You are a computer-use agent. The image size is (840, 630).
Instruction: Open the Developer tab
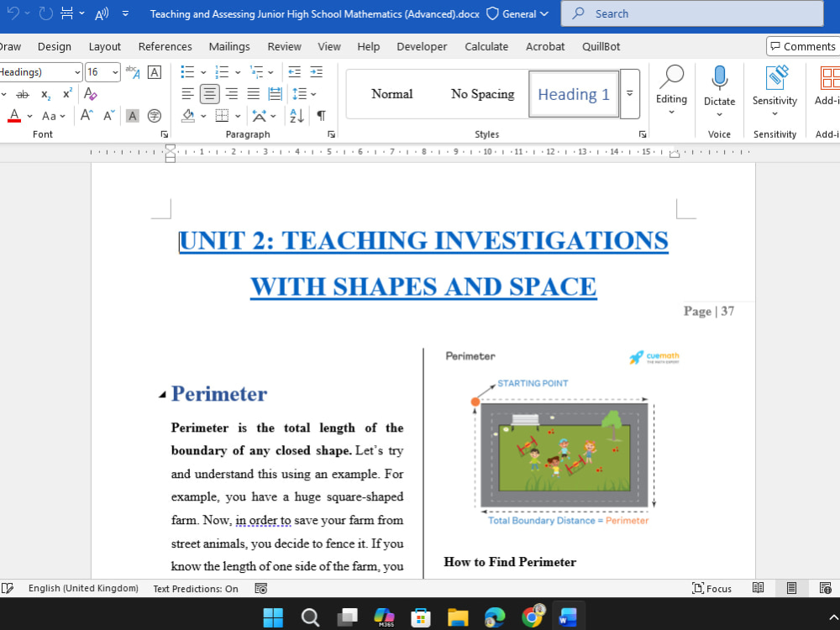pyautogui.click(x=422, y=46)
